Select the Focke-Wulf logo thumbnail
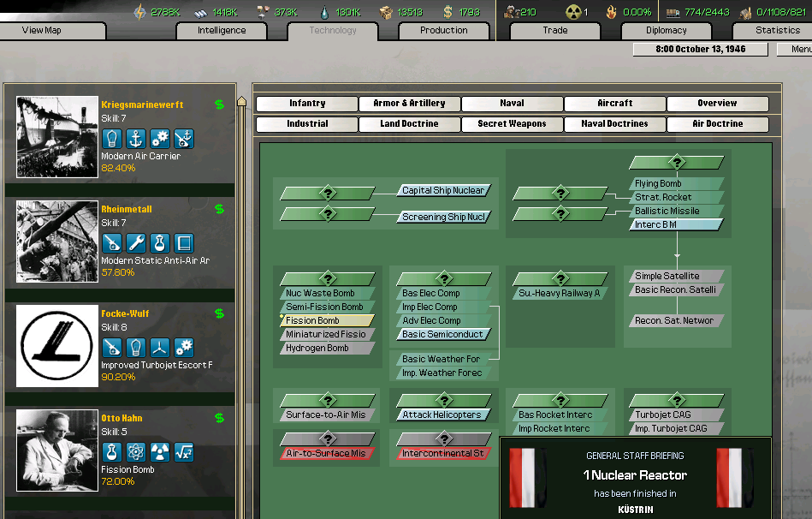Viewport: 812px width, 519px height. pyautogui.click(x=57, y=346)
